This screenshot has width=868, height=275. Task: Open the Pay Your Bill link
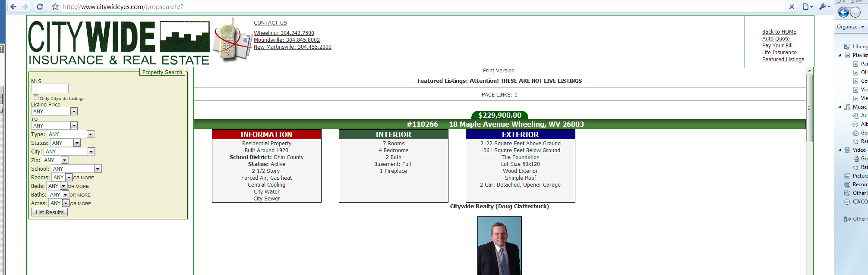(777, 46)
